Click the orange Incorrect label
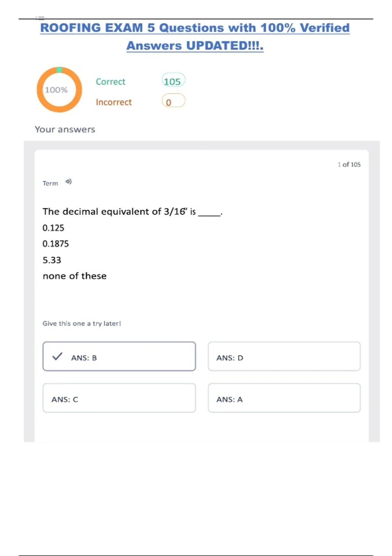The height and width of the screenshot is (556, 392). tap(114, 102)
